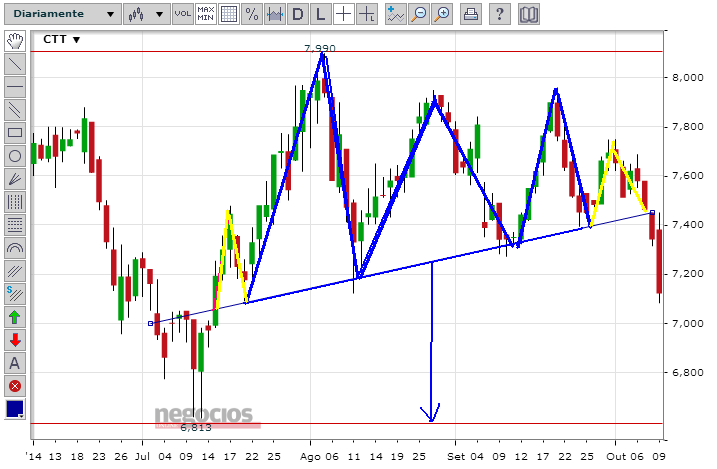The width and height of the screenshot is (717, 469).
Task: Toggle the L logarithmic scale button
Action: pyautogui.click(x=321, y=14)
